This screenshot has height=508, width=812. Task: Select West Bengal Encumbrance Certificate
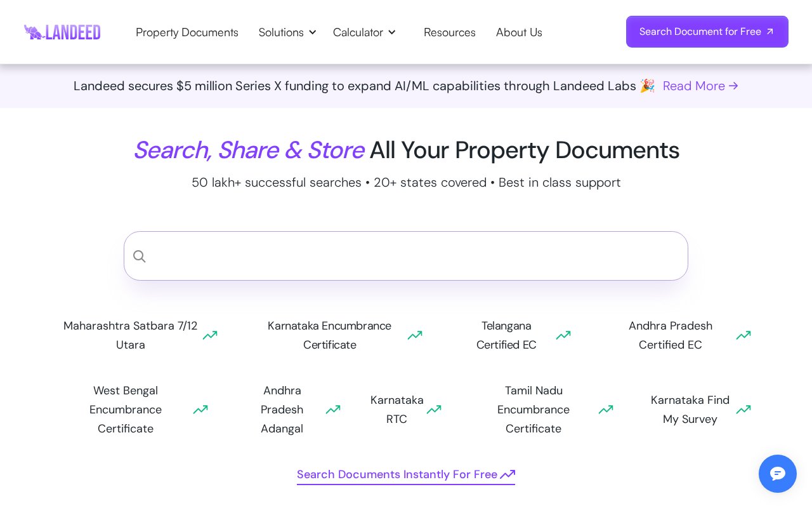coord(126,410)
